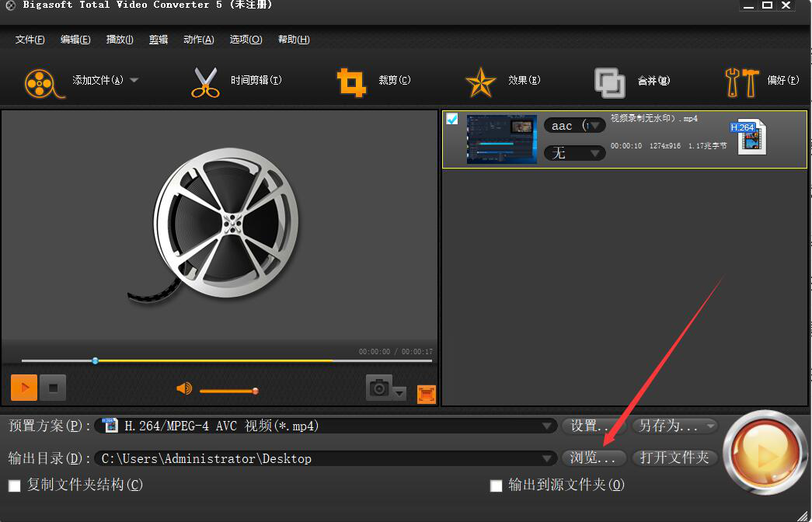Click the Add File film reel icon
Screen dimensions: 812x522
pyautogui.click(x=44, y=83)
